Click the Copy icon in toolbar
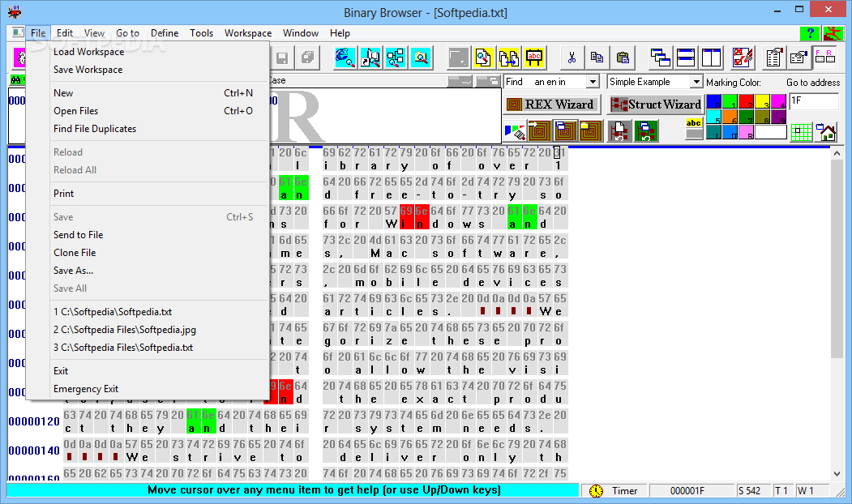This screenshot has width=852, height=504. 597,58
